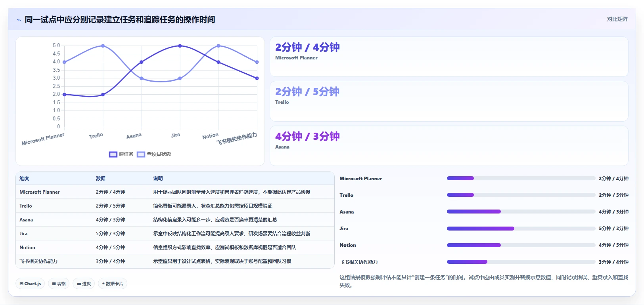644x305 pixels.
Task: Click the 4分钟 / 3分钟 Asana card
Action: [449, 146]
